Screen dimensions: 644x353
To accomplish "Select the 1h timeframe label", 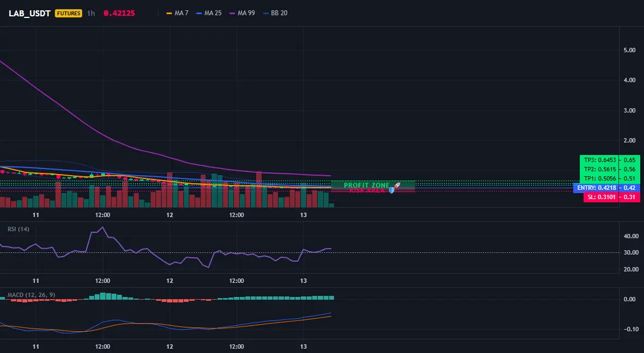I will pyautogui.click(x=91, y=13).
